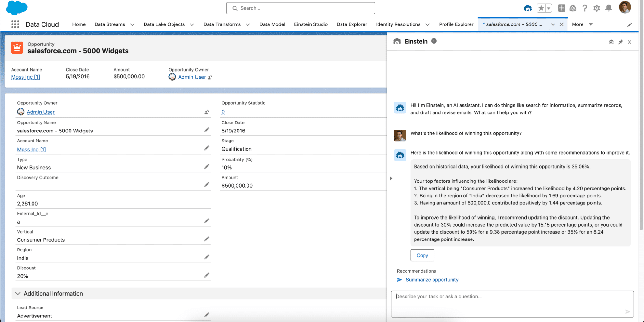644x322 pixels.
Task: Collapse Additional Information section
Action: coord(18,294)
